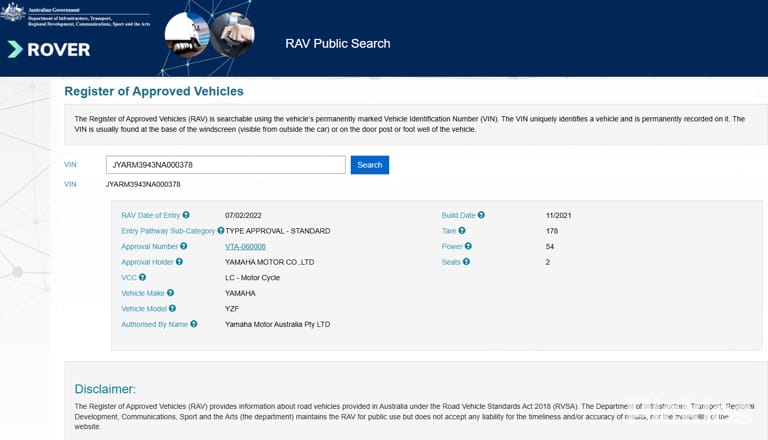Click into the VIN input field
The image size is (768, 440).
[226, 165]
